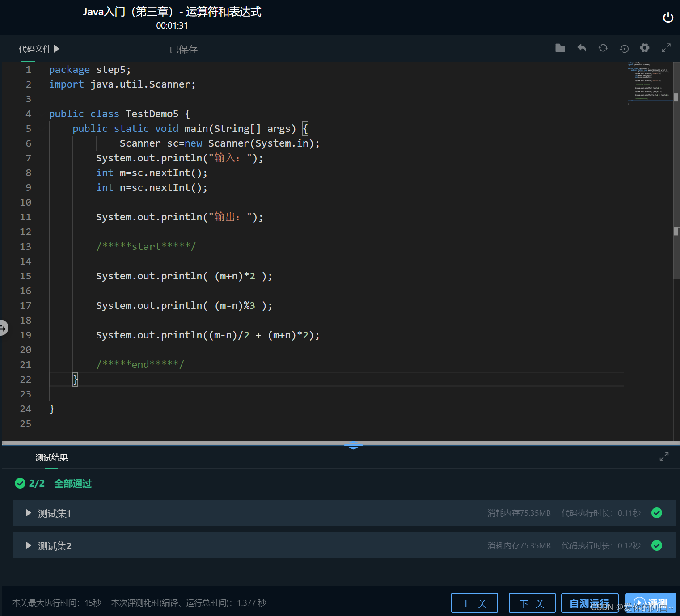Open the editor settings gear
The height and width of the screenshot is (616, 680).
[644, 48]
